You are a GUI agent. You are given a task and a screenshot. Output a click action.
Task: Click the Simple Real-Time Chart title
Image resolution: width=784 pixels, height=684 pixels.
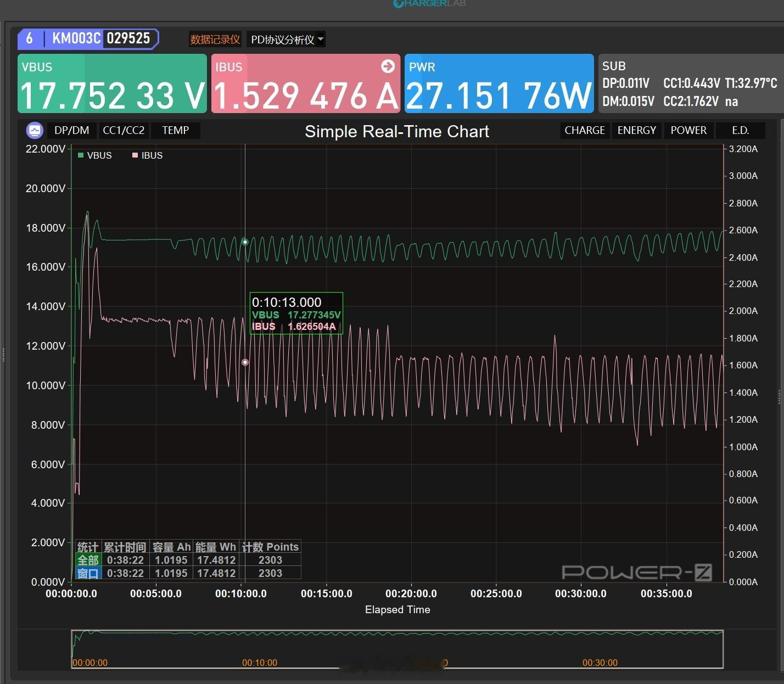click(397, 131)
